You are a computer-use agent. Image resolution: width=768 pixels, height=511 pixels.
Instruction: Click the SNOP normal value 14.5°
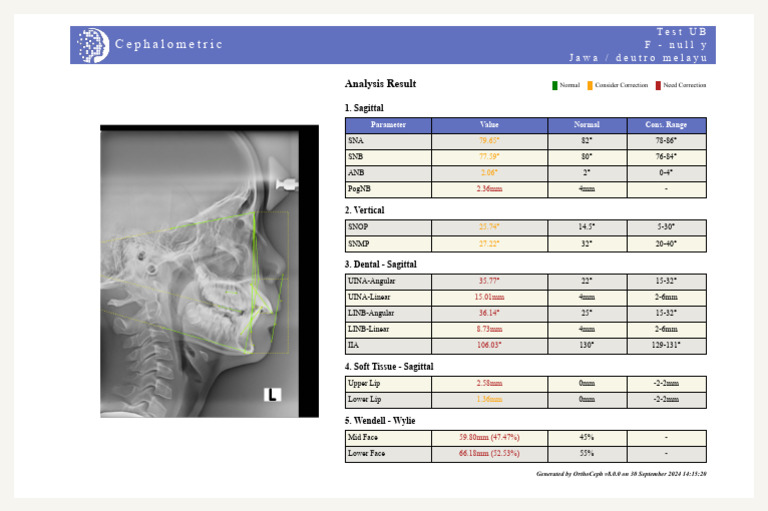point(587,227)
